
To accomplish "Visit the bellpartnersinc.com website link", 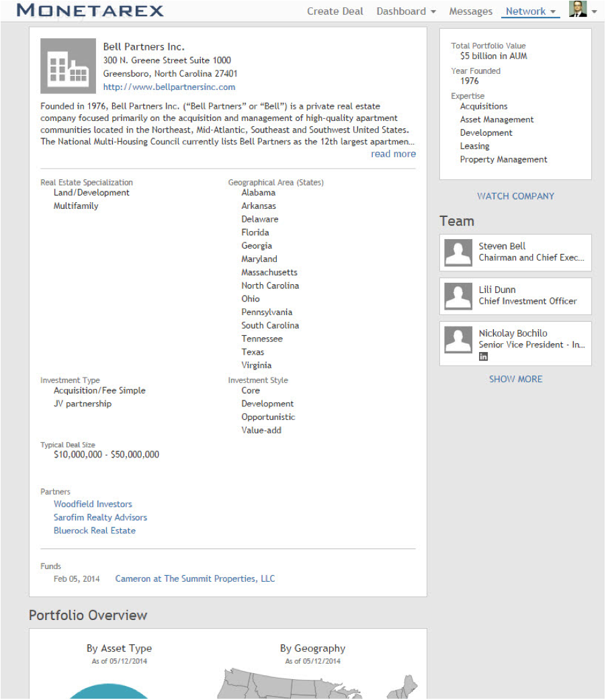I will click(x=169, y=87).
